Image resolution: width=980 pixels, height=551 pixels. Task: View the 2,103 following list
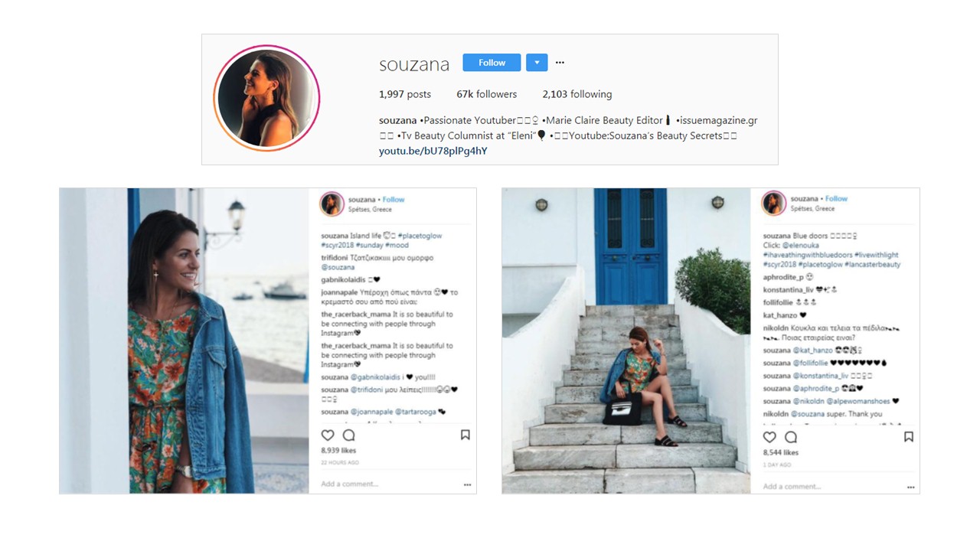pos(577,94)
